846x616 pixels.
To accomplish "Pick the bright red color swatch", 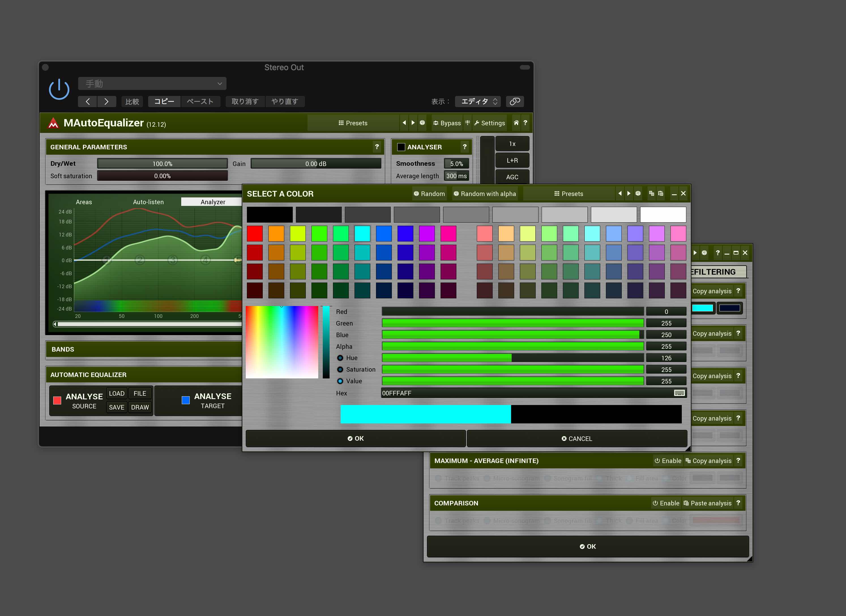I will (255, 234).
